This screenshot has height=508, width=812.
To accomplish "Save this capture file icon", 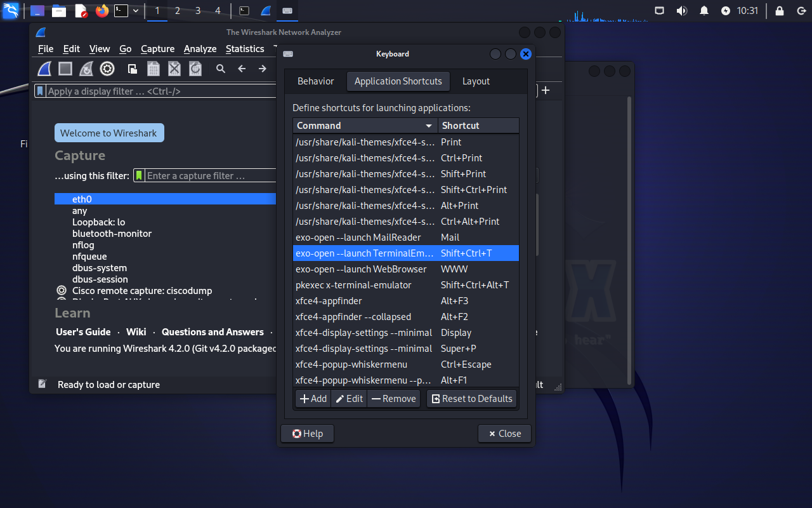I will pos(153,69).
